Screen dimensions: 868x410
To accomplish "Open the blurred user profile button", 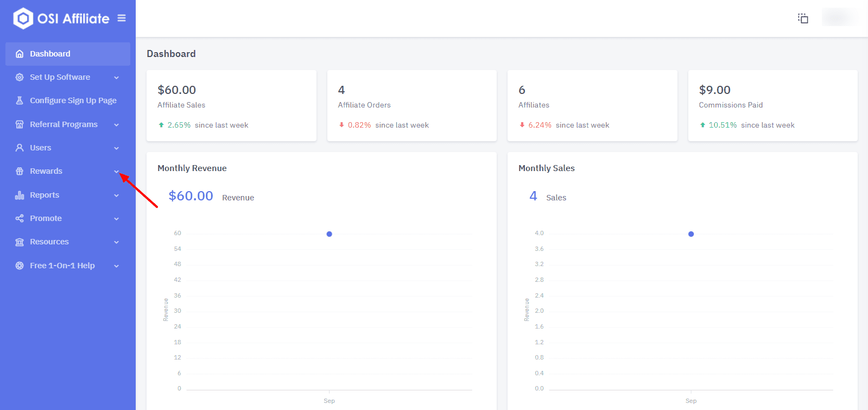I will (839, 17).
